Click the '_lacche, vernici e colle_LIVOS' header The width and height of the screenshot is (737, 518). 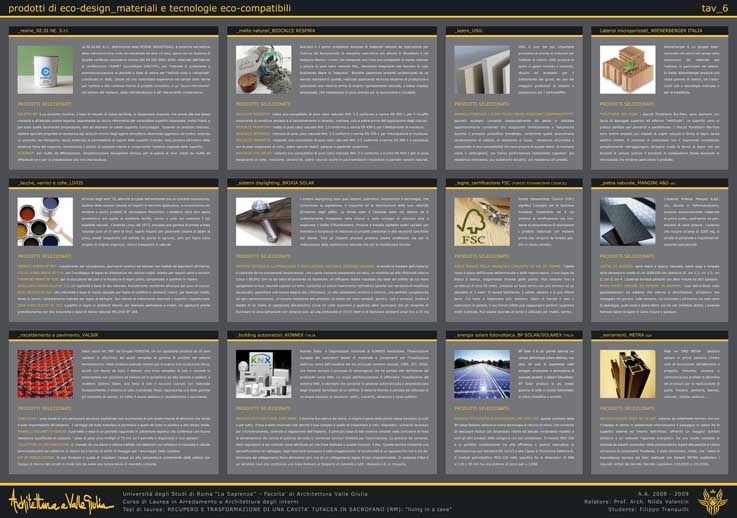tap(114, 183)
